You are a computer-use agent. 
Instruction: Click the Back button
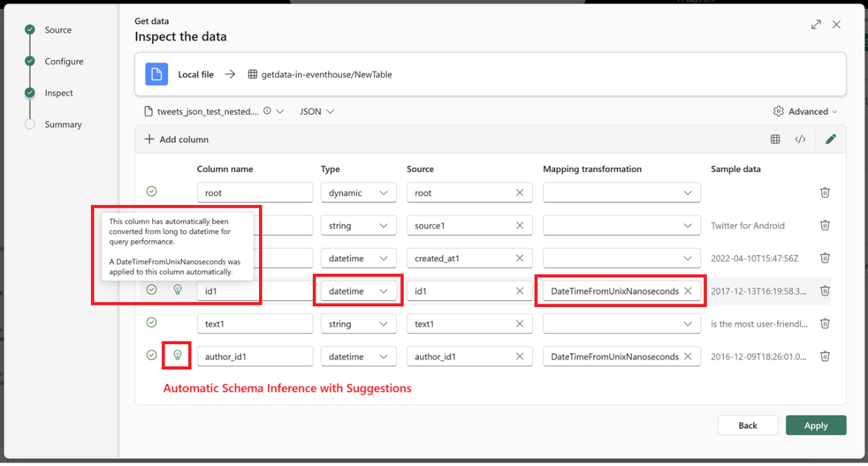pos(748,425)
